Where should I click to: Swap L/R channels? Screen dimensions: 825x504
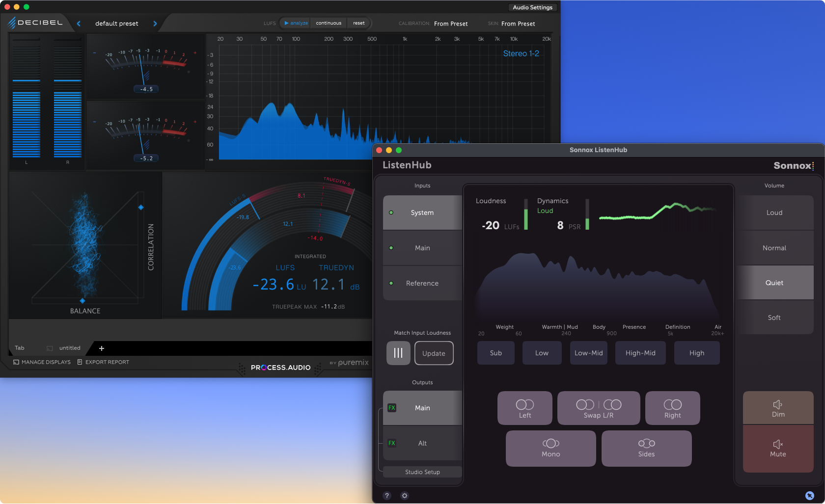tap(599, 408)
